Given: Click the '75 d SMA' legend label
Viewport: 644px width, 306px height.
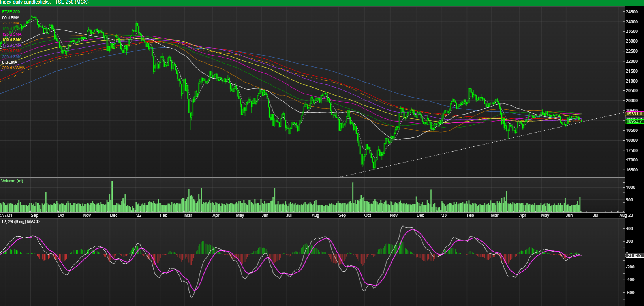Looking at the screenshot, I should tap(11, 23).
